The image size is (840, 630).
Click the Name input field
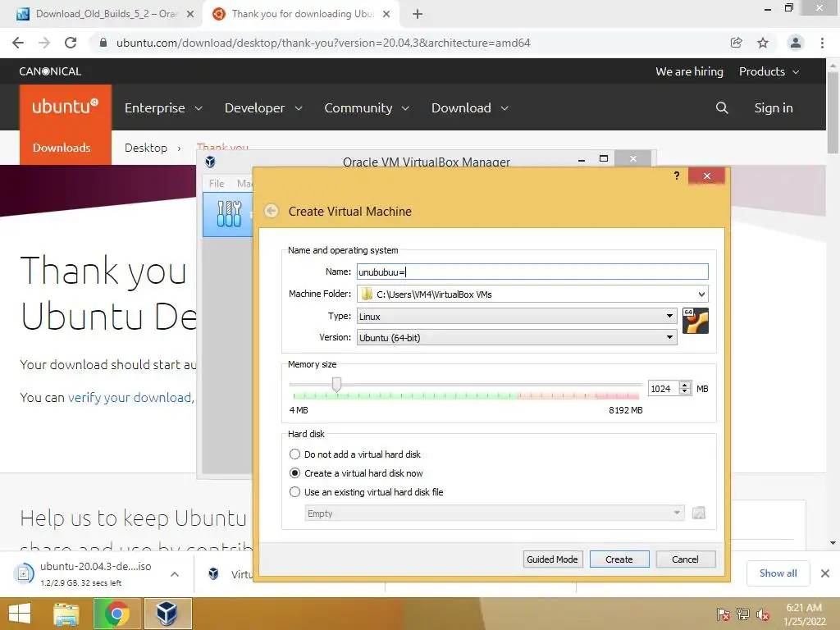tap(532, 272)
